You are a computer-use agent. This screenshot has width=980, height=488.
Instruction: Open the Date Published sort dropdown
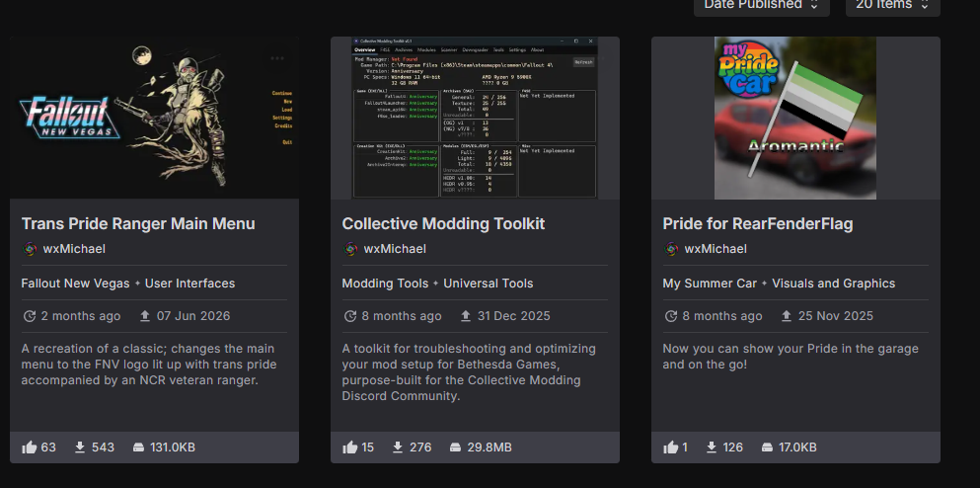coord(761,5)
